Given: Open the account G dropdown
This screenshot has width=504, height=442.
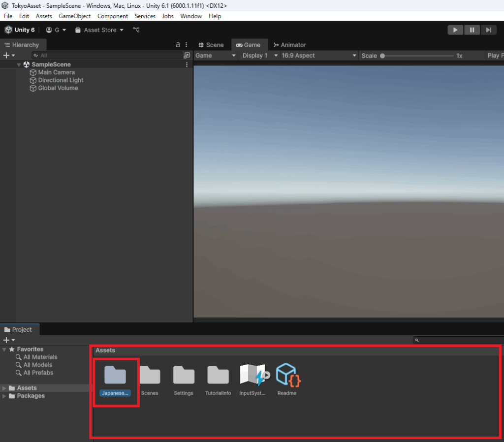Looking at the screenshot, I should pos(56,30).
